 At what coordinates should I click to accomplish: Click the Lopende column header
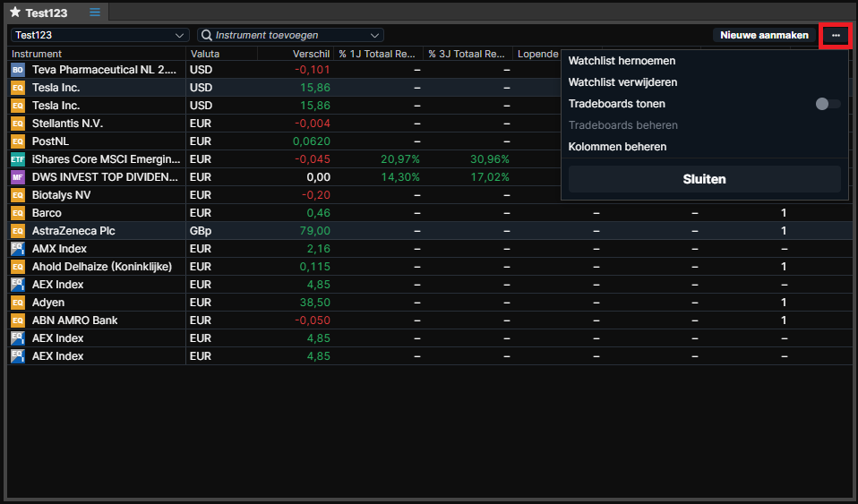(538, 54)
